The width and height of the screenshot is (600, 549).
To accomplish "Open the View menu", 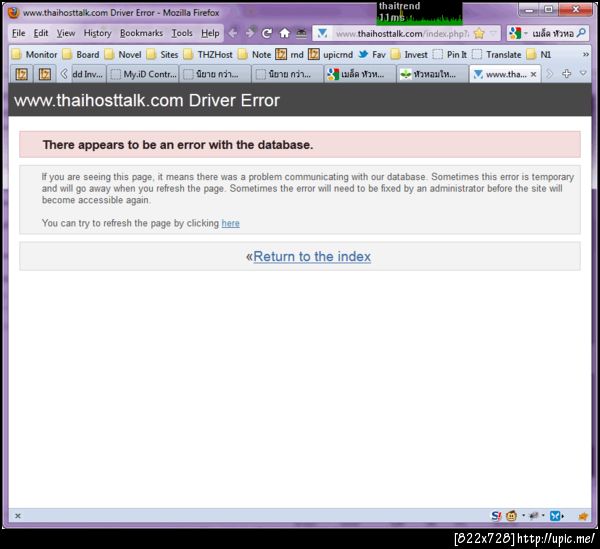I will pyautogui.click(x=66, y=33).
